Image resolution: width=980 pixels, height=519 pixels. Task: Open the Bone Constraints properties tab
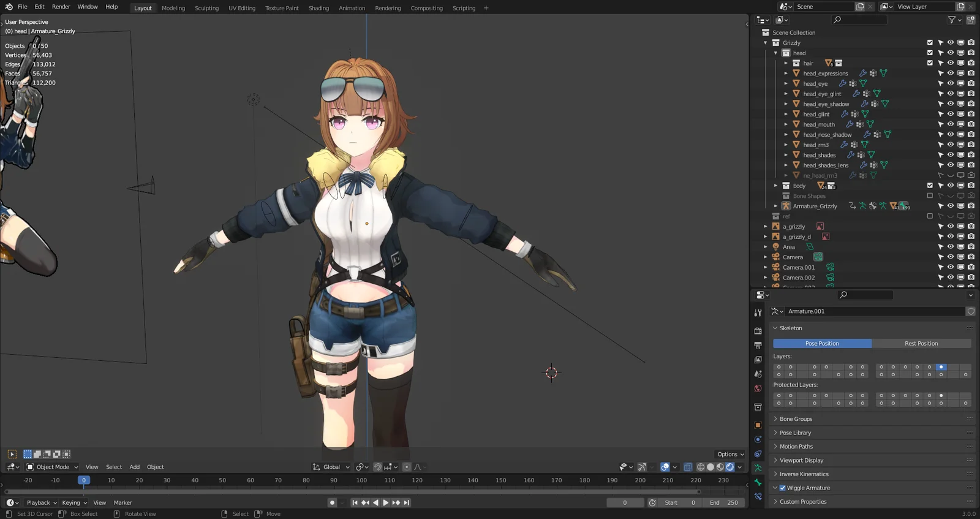coord(758,497)
